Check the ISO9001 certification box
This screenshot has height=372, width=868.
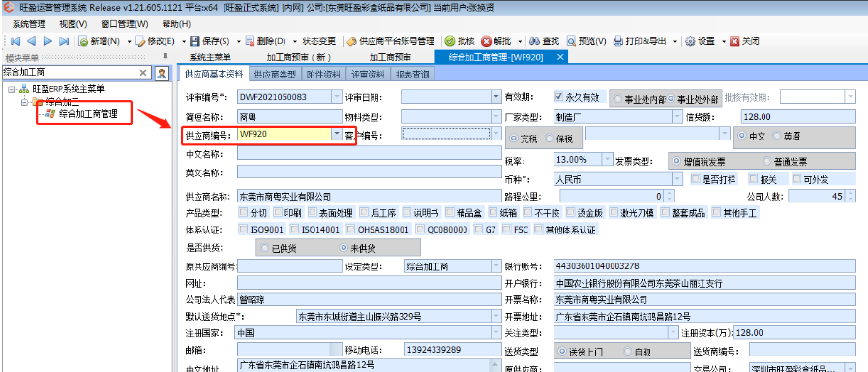pos(243,229)
